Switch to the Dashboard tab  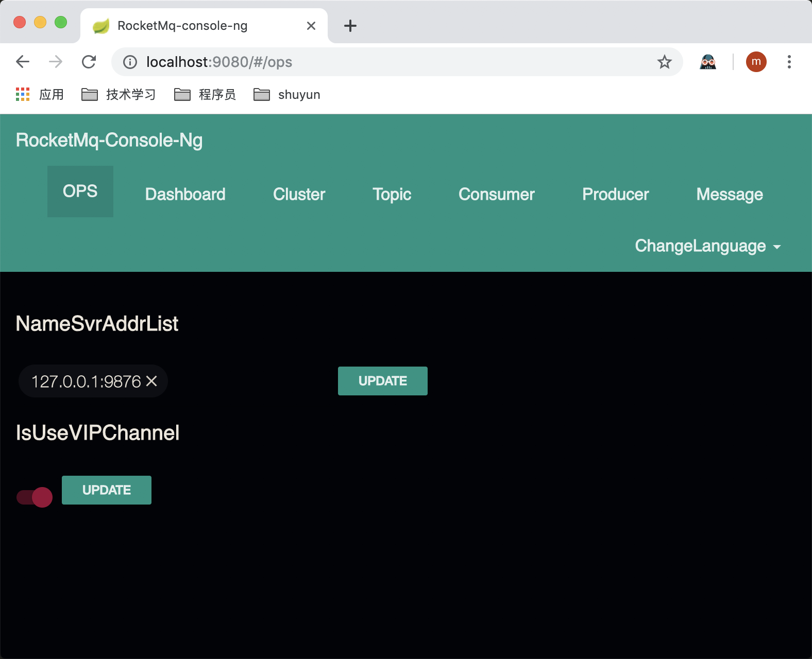click(x=185, y=195)
